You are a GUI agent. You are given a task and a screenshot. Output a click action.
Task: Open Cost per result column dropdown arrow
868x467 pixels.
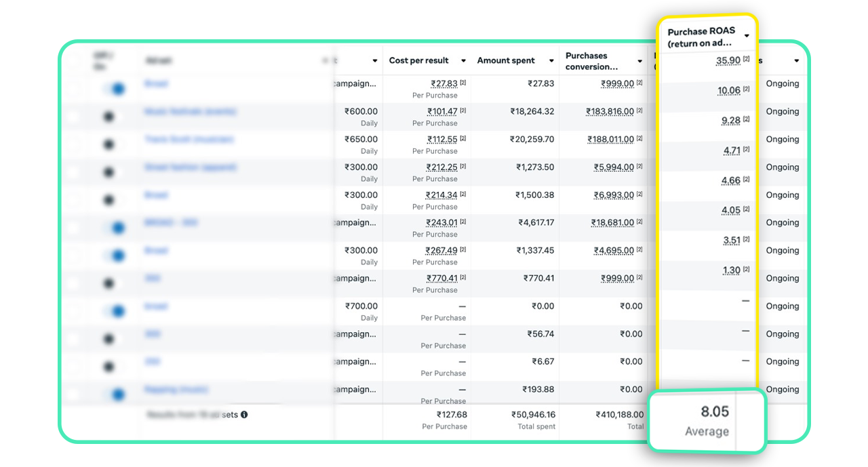click(x=463, y=61)
